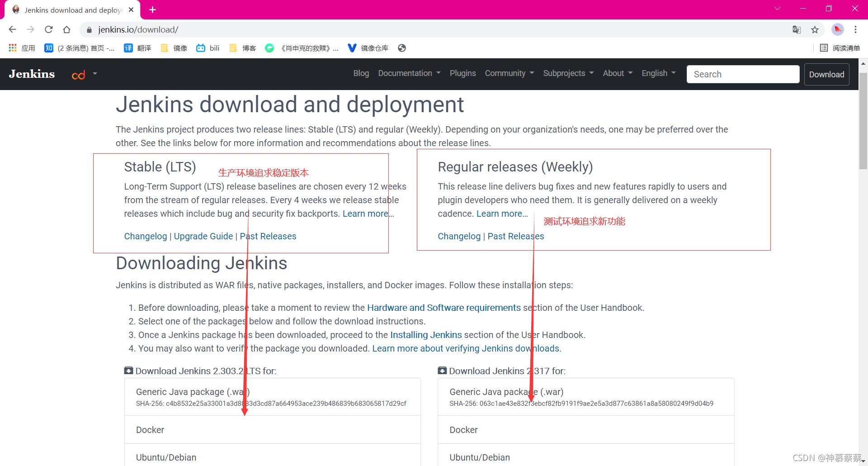Open a new browser tab
The width and height of the screenshot is (868, 466).
pos(152,10)
